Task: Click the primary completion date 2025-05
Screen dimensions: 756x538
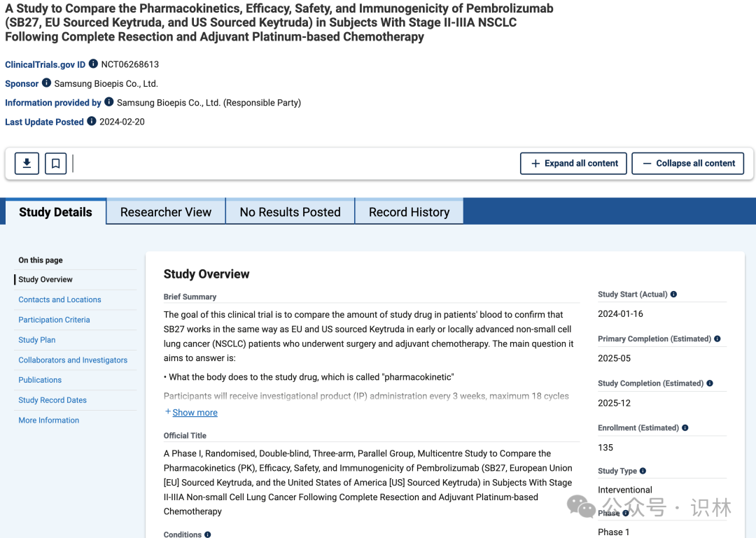Action: pyautogui.click(x=615, y=358)
